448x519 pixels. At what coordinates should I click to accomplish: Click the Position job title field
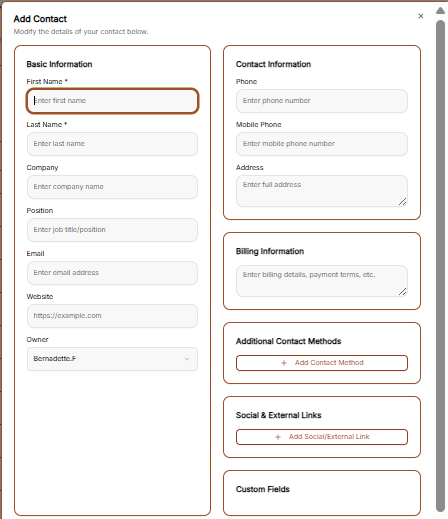pos(112,230)
